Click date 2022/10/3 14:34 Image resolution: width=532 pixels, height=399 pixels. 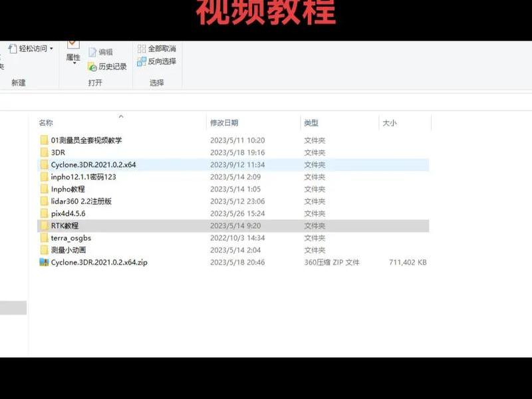click(237, 238)
